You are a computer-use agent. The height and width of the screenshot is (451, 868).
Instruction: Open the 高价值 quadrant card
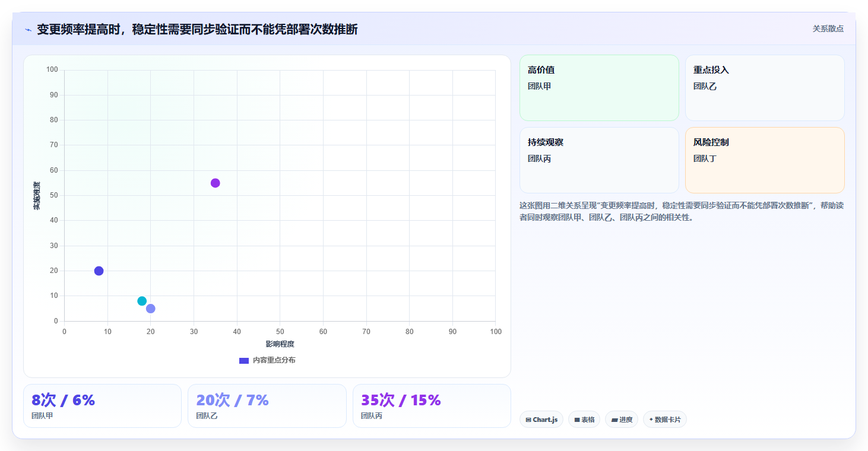pyautogui.click(x=599, y=88)
